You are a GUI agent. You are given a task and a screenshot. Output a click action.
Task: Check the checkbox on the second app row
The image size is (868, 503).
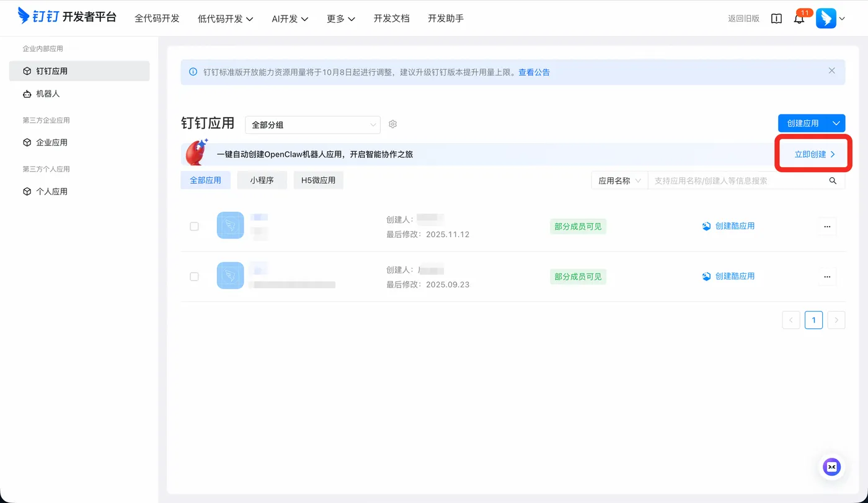(194, 276)
